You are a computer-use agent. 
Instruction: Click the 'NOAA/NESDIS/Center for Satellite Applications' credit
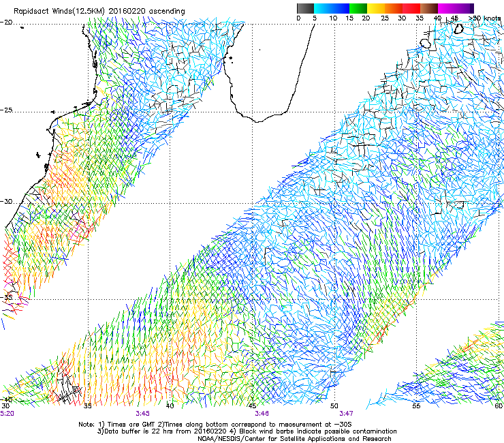(294, 439)
